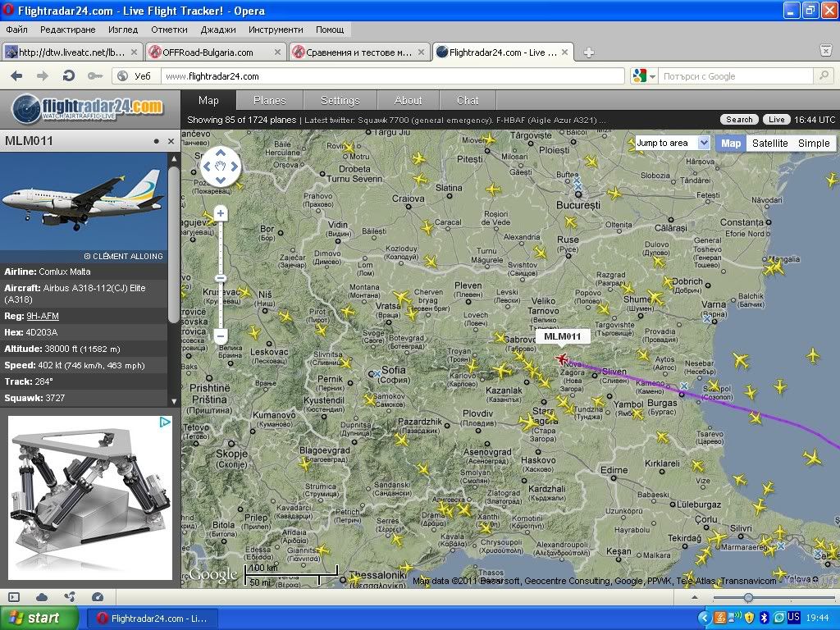This screenshot has height=630, width=840.
Task: Open the Джаджи menu
Action: tap(218, 30)
